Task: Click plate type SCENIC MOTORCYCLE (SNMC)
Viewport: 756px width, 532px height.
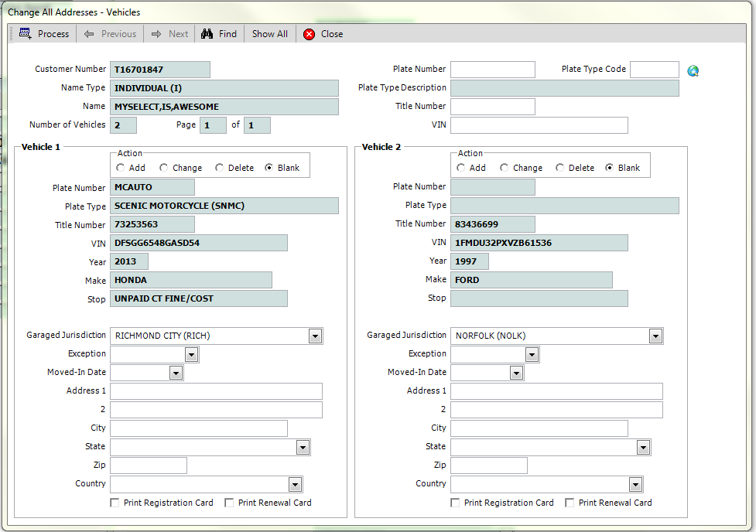Action: click(x=224, y=206)
